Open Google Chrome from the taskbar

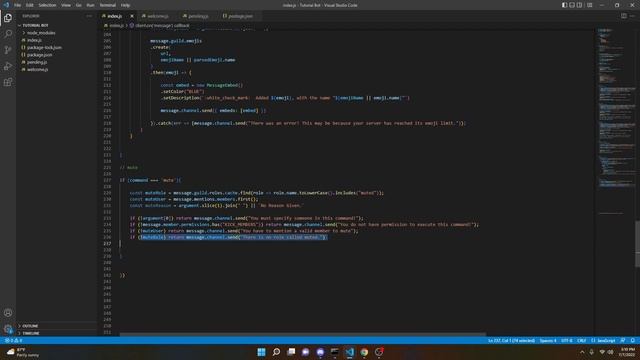point(364,352)
